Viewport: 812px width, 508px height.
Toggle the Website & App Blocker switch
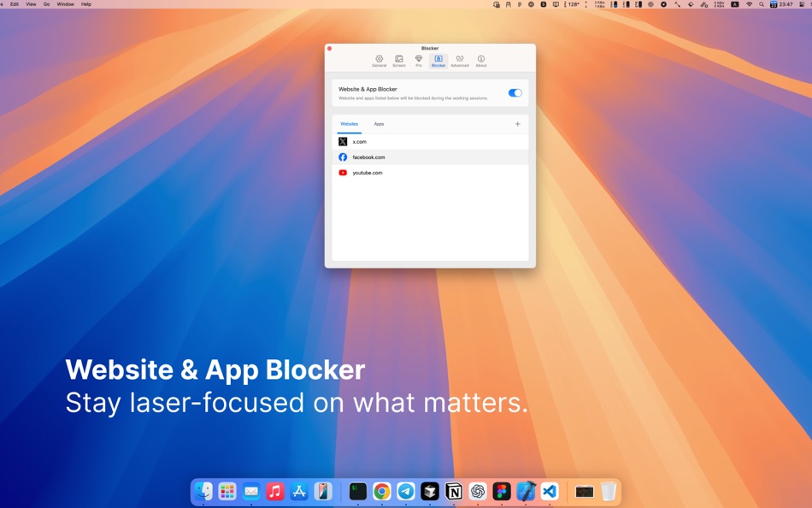(515, 92)
